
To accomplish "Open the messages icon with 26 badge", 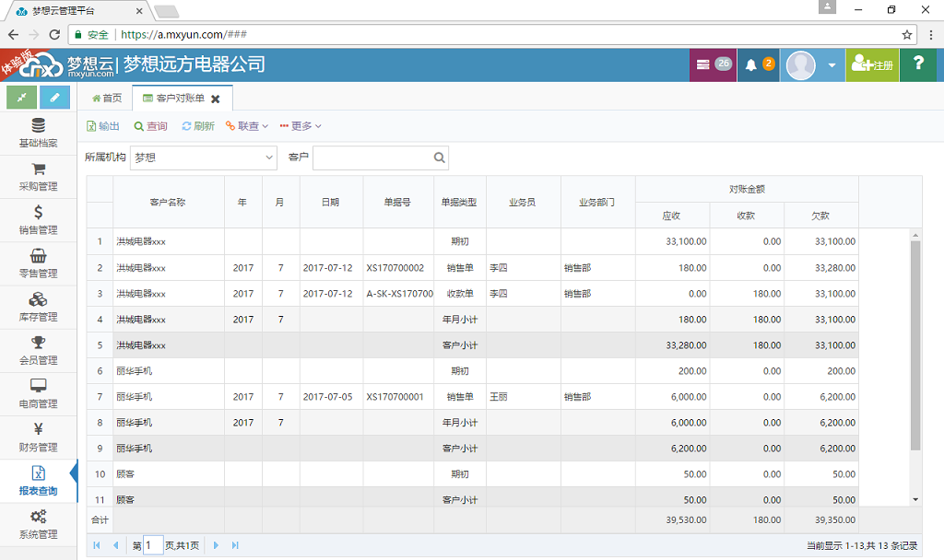I will (713, 64).
